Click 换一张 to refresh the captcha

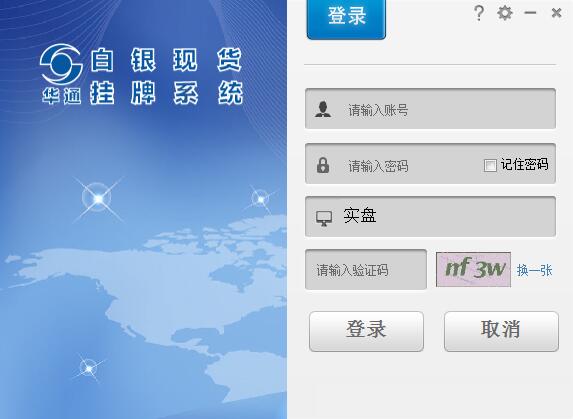click(x=534, y=270)
